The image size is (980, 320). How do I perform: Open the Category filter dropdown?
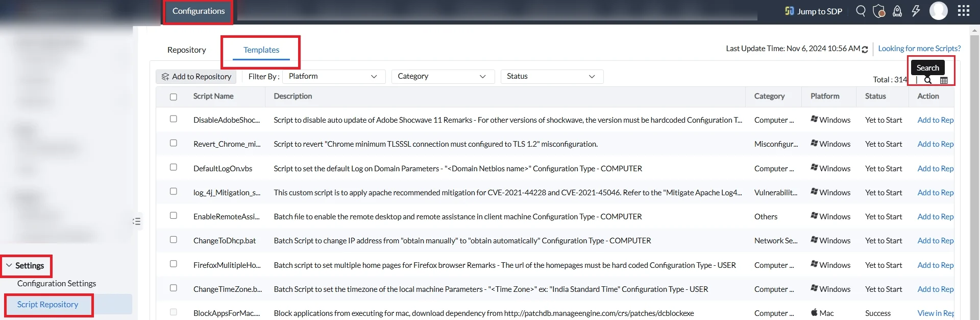pos(443,76)
